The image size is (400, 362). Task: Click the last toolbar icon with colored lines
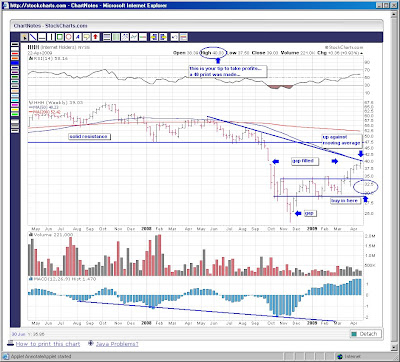pyautogui.click(x=184, y=37)
